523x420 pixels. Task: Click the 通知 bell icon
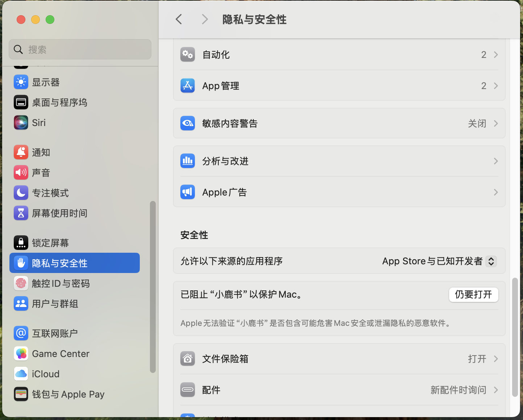pyautogui.click(x=21, y=152)
